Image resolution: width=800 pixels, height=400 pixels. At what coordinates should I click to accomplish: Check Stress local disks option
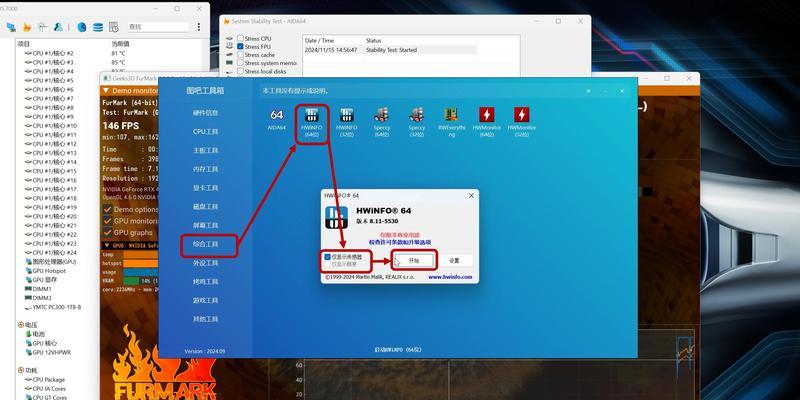click(x=240, y=71)
